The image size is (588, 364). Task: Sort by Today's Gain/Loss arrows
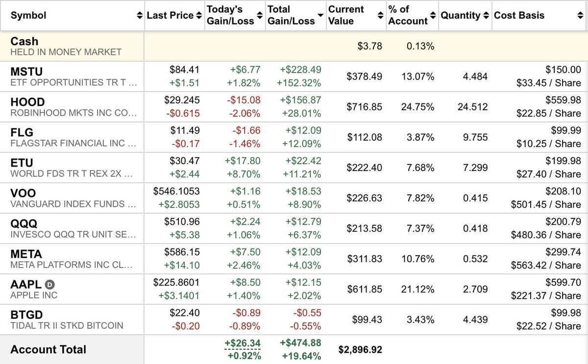pos(259,16)
